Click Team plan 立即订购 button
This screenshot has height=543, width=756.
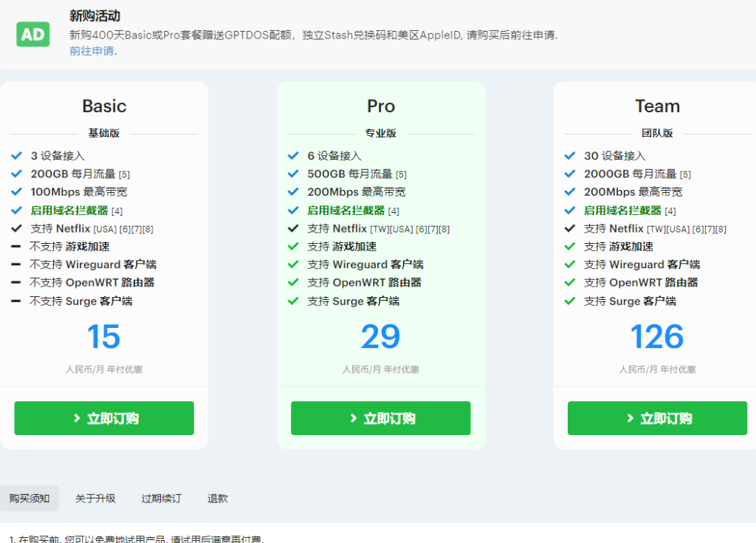click(x=657, y=418)
